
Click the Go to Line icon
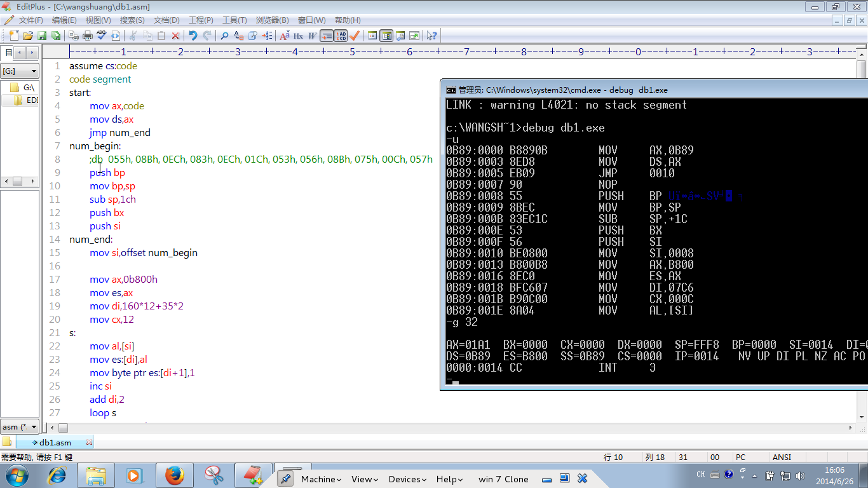point(267,36)
